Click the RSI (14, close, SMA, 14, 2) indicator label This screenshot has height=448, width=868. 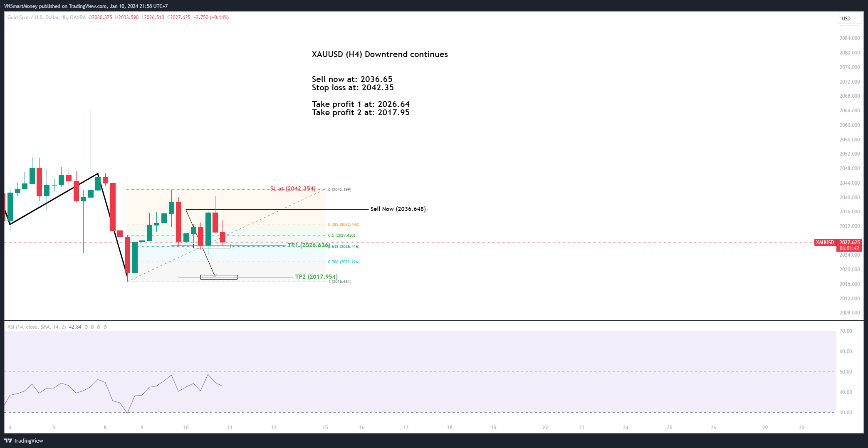pos(37,327)
